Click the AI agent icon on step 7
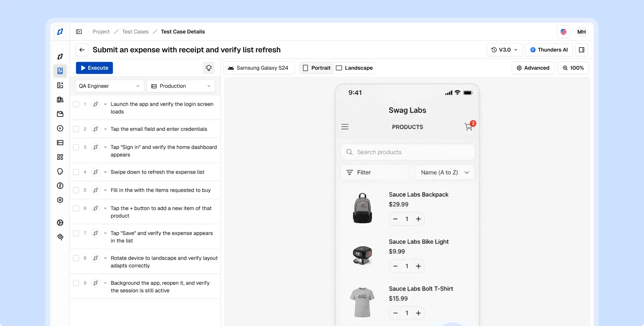 pos(96,233)
